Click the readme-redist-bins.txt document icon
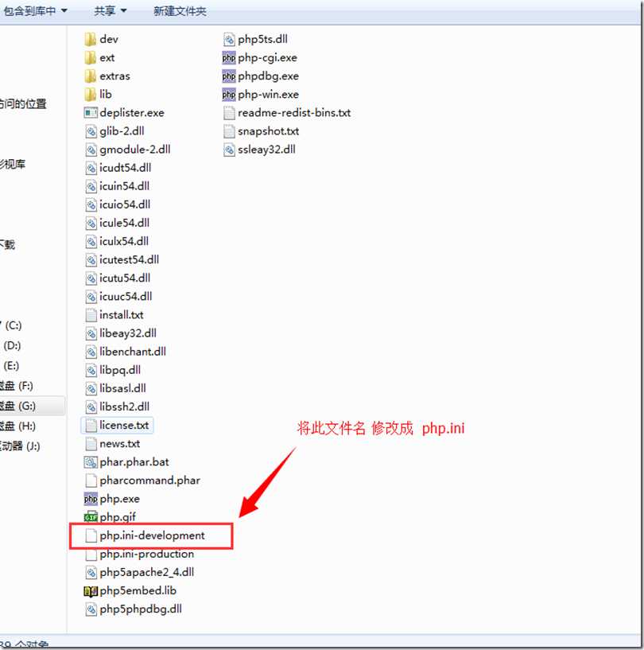644x650 pixels. coord(229,113)
